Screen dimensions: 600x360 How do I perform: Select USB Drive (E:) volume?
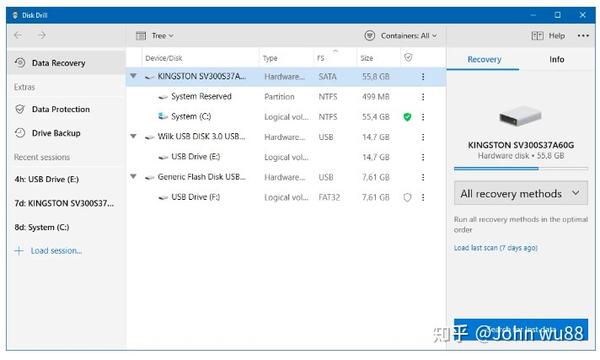286,157
